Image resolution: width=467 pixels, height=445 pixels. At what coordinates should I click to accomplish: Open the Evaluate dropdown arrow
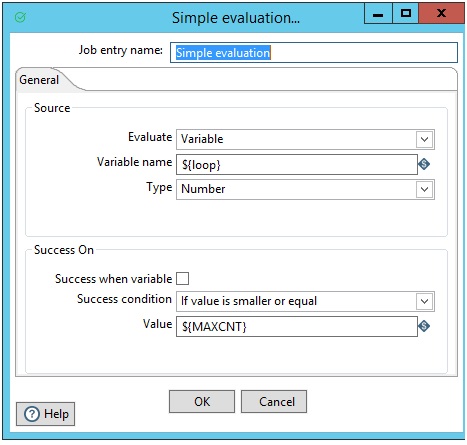pyautogui.click(x=424, y=139)
